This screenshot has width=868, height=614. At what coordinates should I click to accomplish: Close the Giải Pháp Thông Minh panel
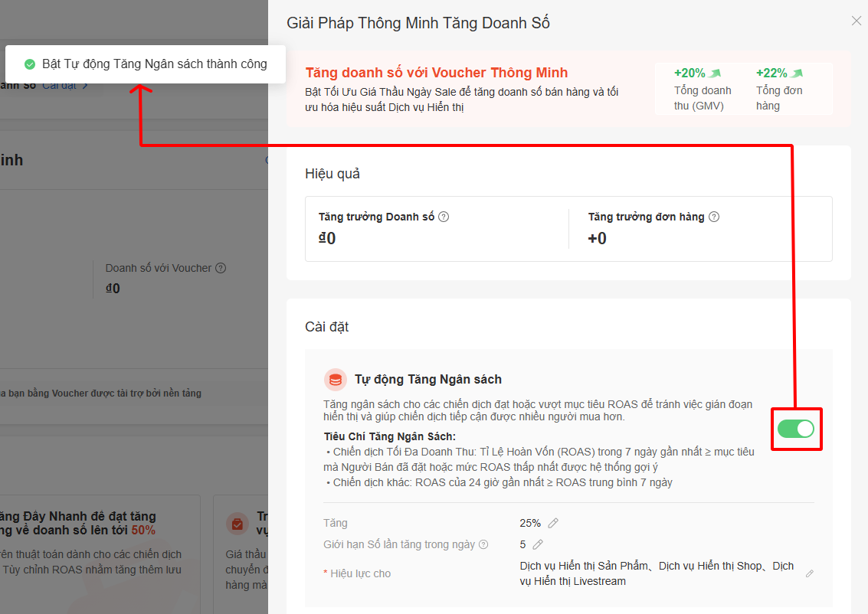856,21
